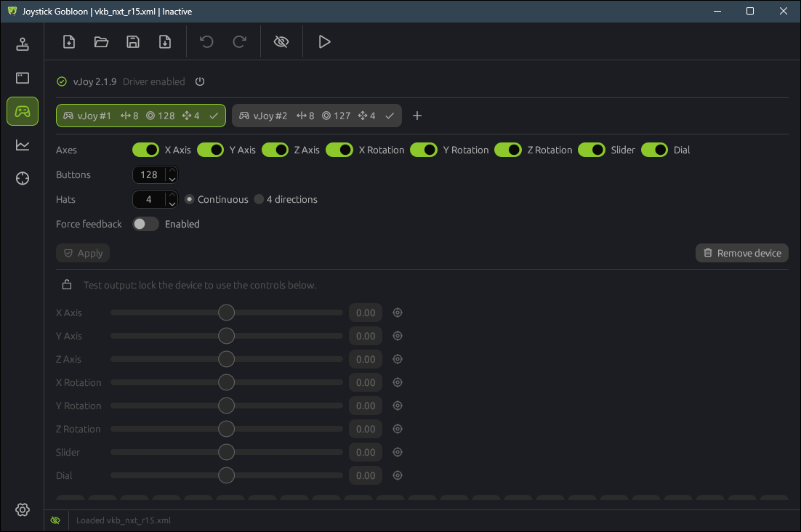The image size is (801, 532).
Task: Redo the last change
Action: click(x=239, y=42)
